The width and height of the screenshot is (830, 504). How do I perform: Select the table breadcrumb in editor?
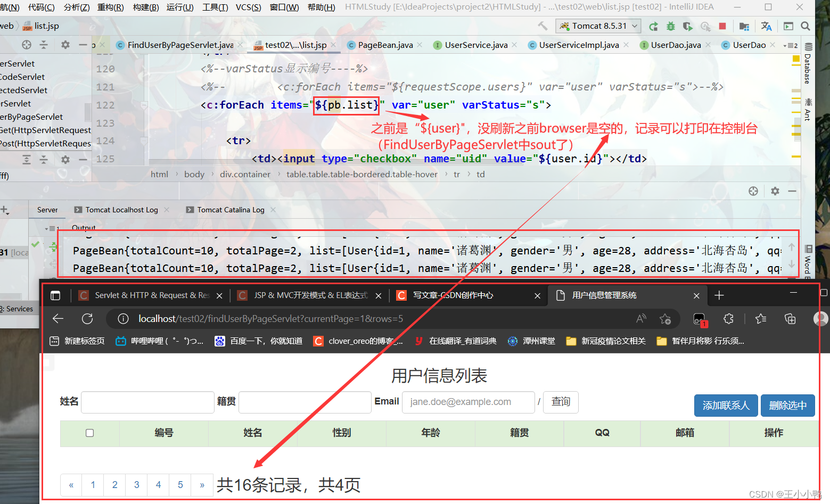[x=362, y=175]
